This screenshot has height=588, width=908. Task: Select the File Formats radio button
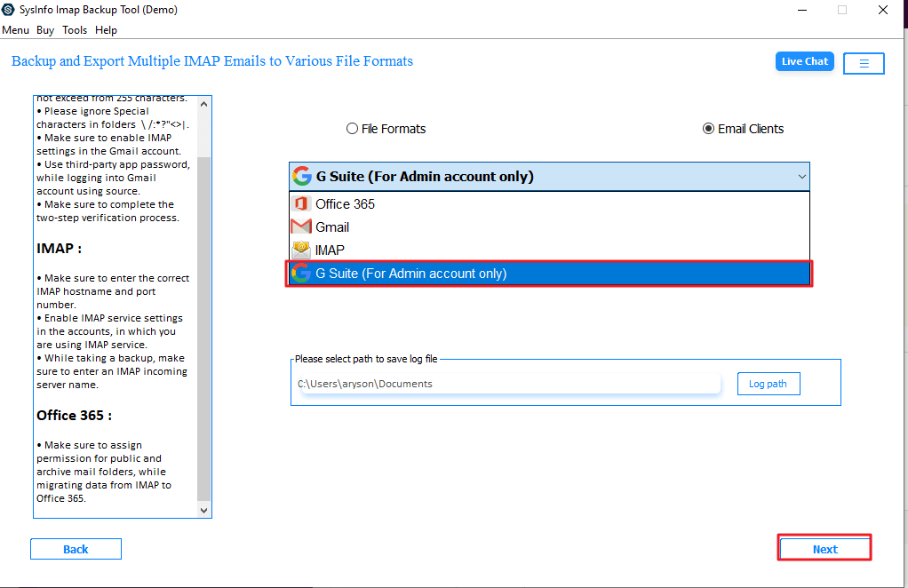(352, 129)
